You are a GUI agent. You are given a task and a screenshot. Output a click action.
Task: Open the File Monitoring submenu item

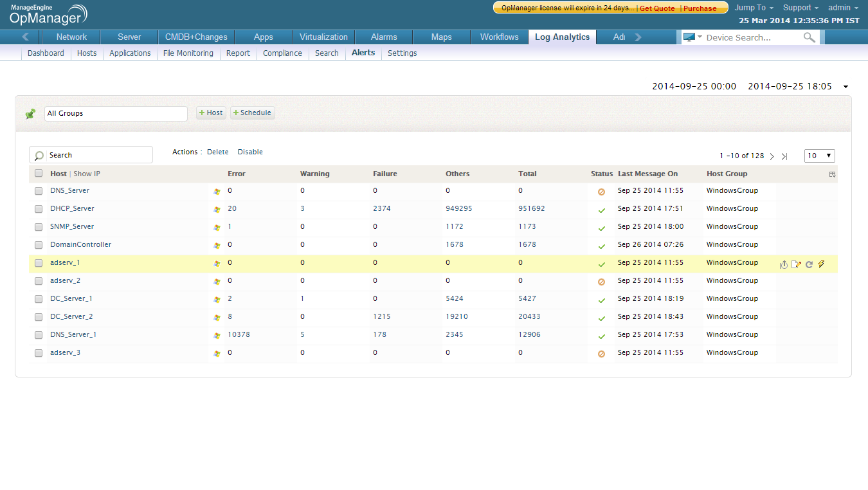[x=188, y=53]
